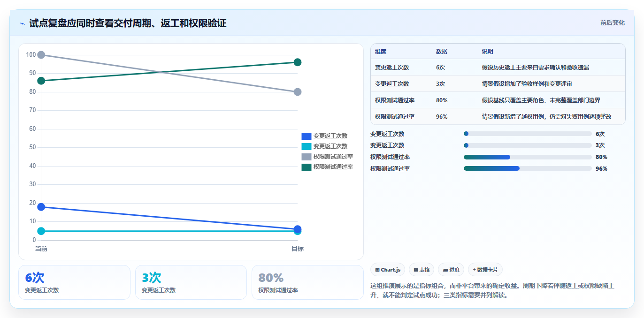
Task: Click the footer note starting 这组推演展示的是指标组合
Action: pyautogui.click(x=492, y=291)
